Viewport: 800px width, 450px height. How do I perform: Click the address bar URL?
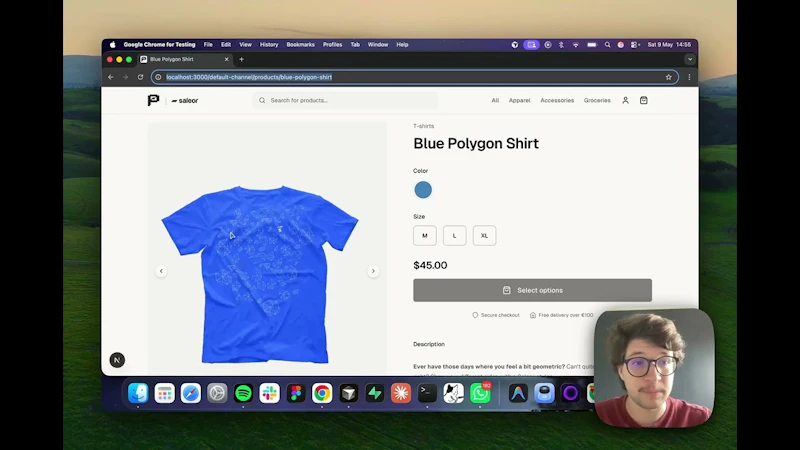249,77
